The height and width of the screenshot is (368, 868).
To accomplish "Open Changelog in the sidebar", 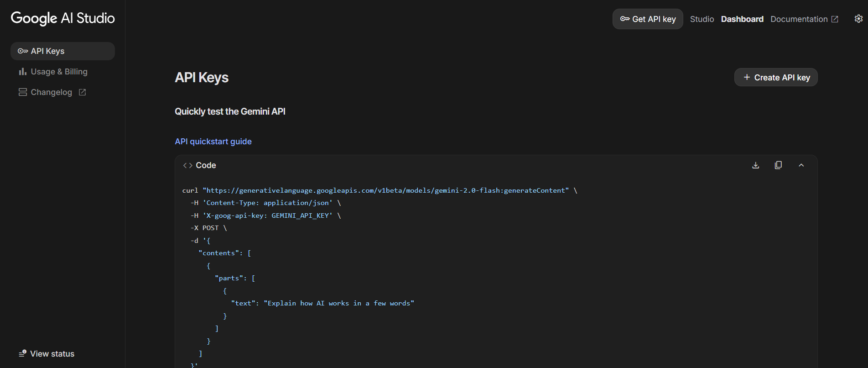I will [62, 92].
